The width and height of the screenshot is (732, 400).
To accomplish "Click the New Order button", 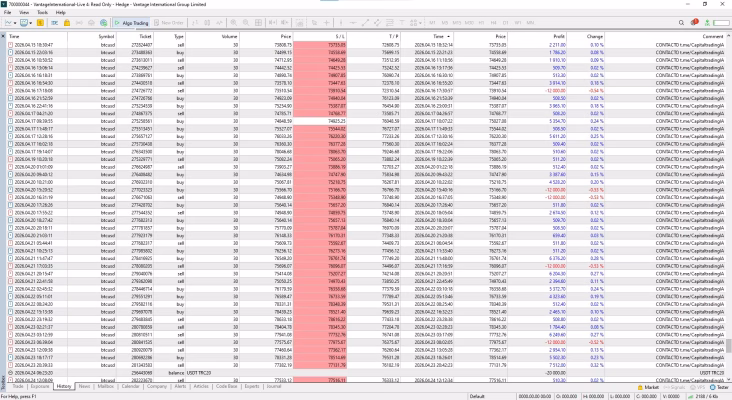I will (x=169, y=22).
